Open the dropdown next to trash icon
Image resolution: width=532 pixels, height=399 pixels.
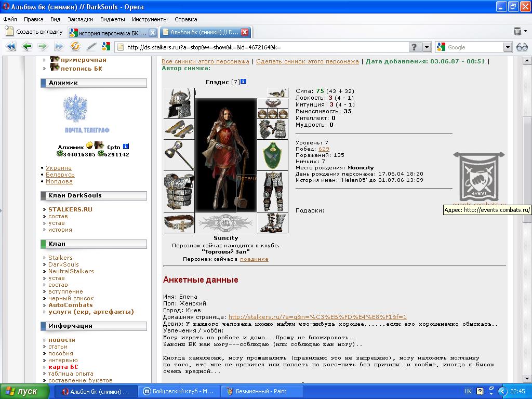tap(526, 31)
